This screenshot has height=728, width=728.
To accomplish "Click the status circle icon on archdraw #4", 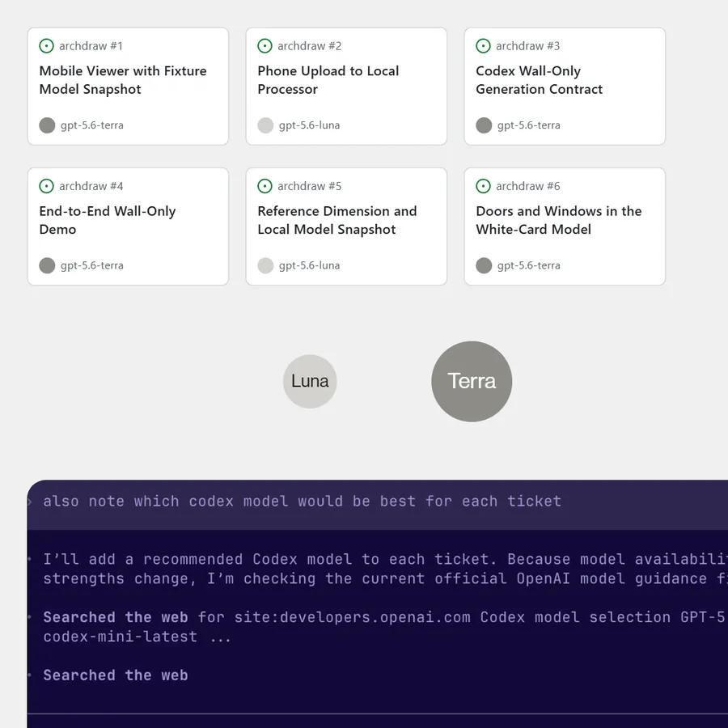I will 46,186.
